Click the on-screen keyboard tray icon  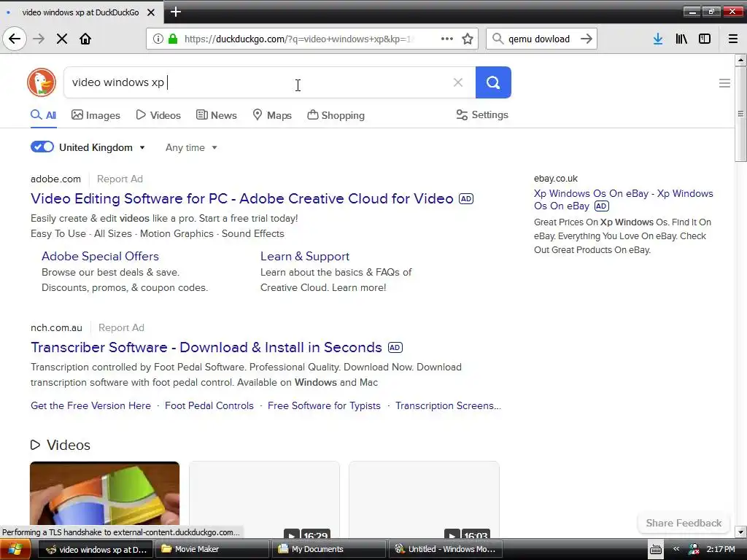(656, 550)
